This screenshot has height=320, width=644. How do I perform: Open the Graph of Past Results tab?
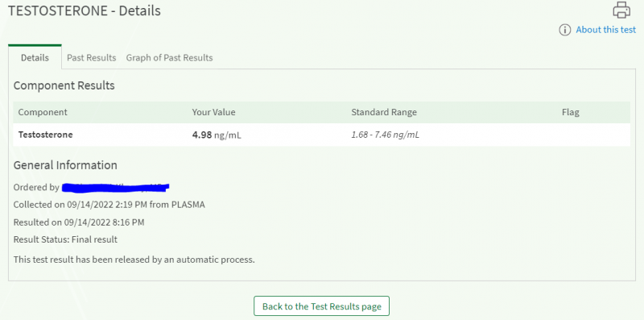click(x=169, y=57)
